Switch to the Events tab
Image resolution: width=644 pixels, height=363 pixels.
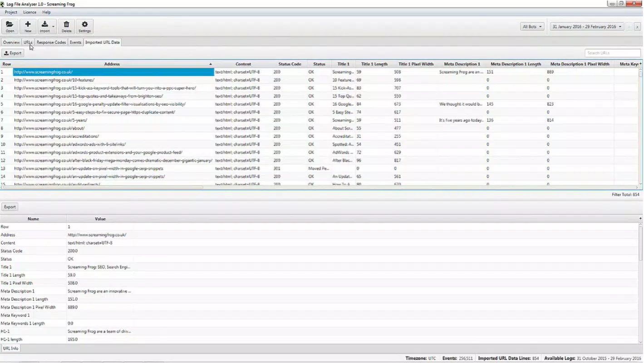coord(75,42)
